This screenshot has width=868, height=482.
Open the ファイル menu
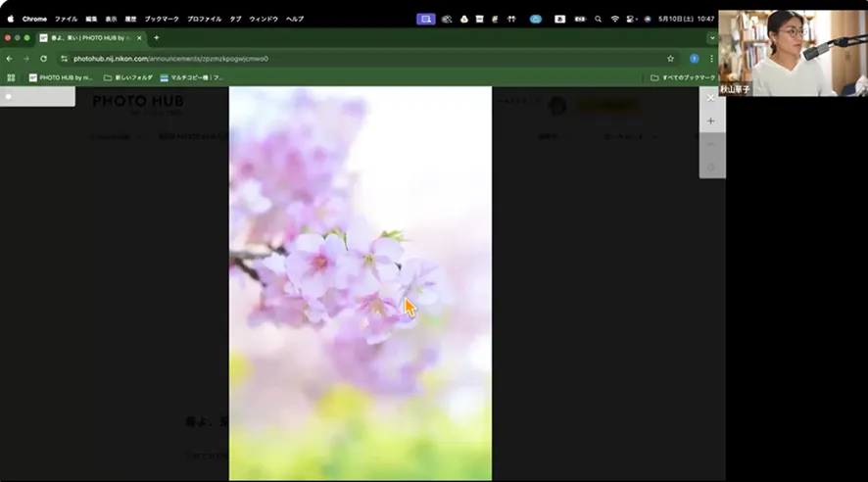coord(66,19)
